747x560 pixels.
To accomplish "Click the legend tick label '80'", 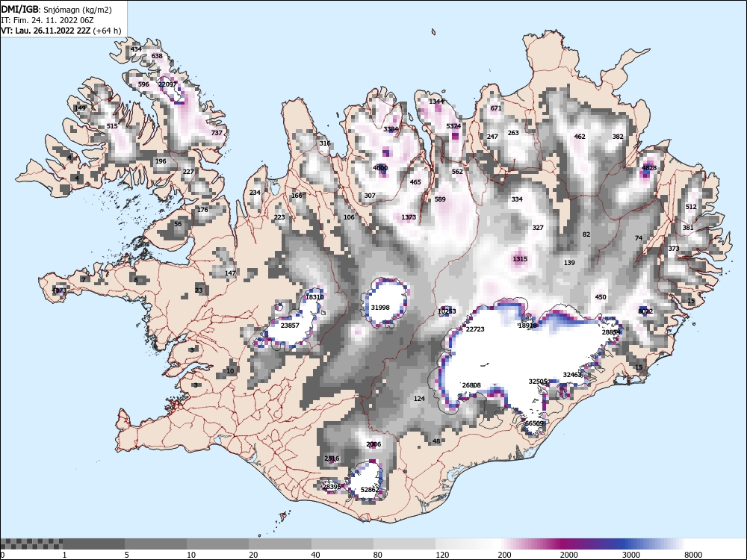I will [x=378, y=555].
